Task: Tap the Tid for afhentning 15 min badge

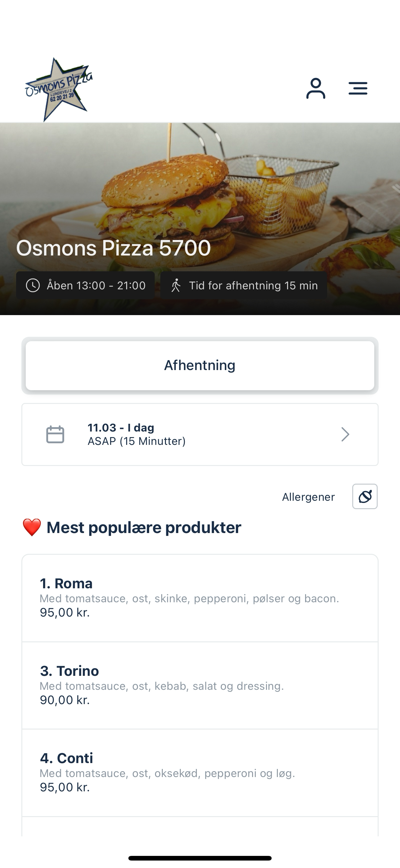Action: (244, 285)
